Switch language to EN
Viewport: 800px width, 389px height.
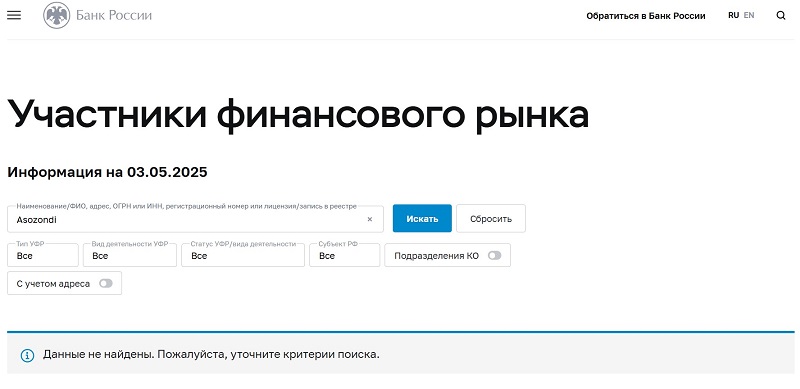pyautogui.click(x=748, y=15)
